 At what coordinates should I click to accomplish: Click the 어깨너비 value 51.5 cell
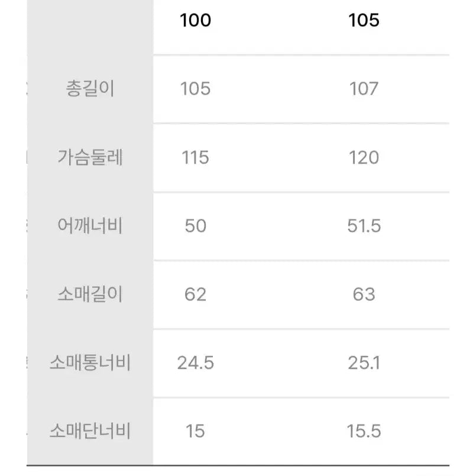click(364, 226)
